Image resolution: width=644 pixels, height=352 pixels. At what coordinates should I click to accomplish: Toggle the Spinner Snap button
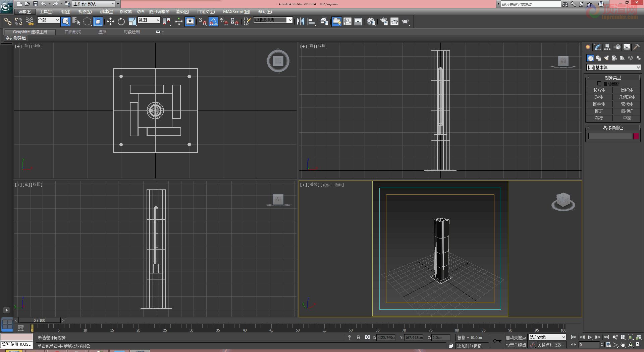pyautogui.click(x=235, y=21)
